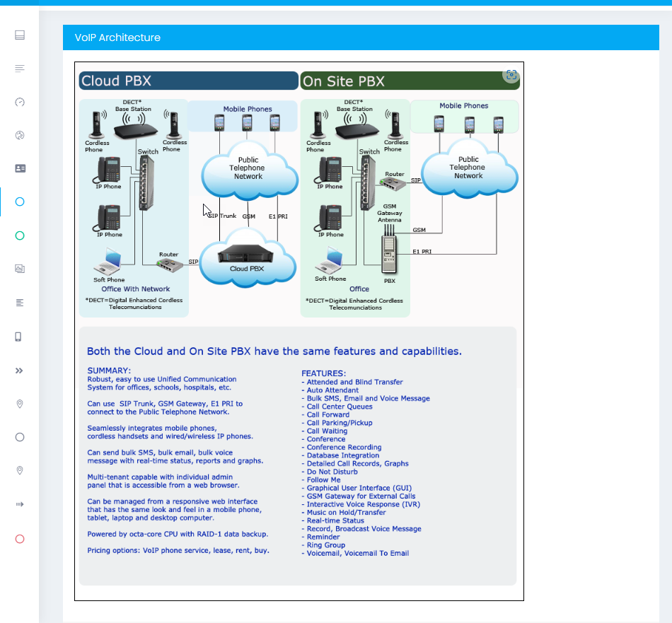Image resolution: width=672 pixels, height=623 pixels.
Task: Open the stacked lines menu icon near the top
Action: (x=19, y=68)
